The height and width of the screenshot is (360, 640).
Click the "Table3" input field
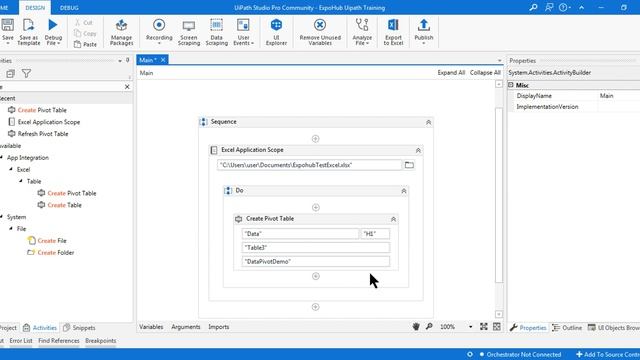(316, 248)
